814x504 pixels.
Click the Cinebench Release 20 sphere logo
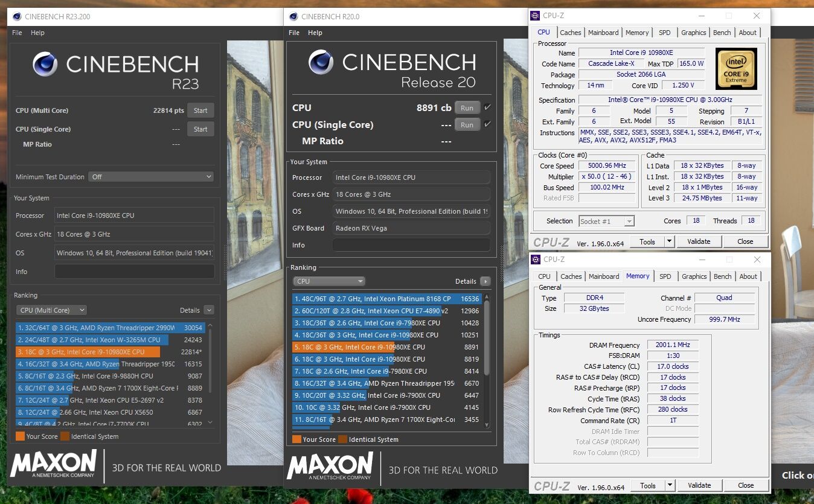321,62
